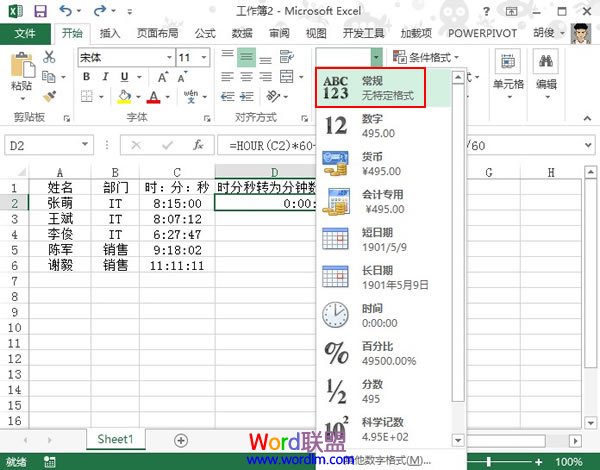The height and width of the screenshot is (470, 600).
Task: Click the Increase Indent icon
Action: 246,96
